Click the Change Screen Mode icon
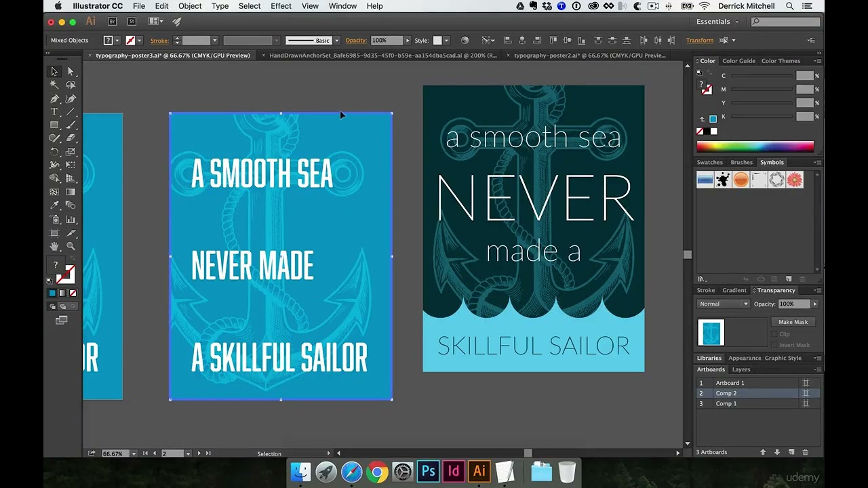The width and height of the screenshot is (868, 488). (62, 320)
